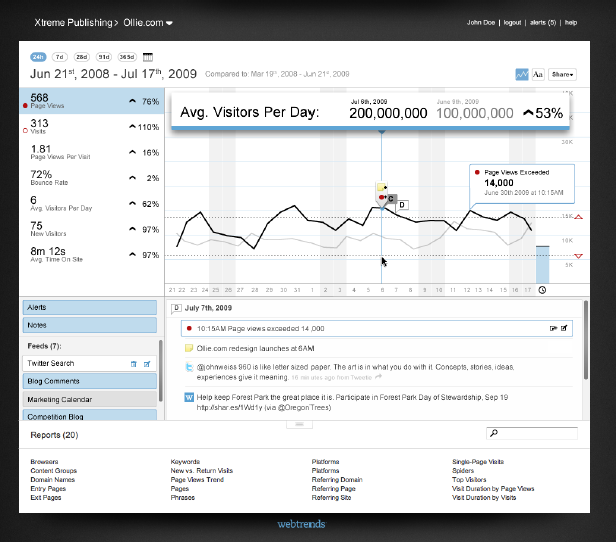Select the 91d time range

[104, 57]
